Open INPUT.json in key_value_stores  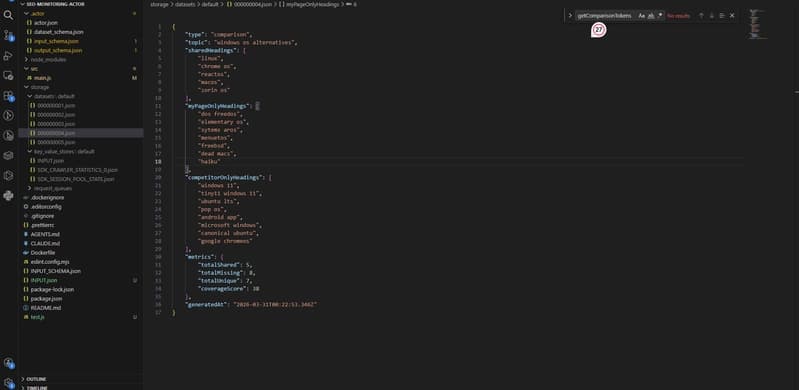(x=50, y=161)
